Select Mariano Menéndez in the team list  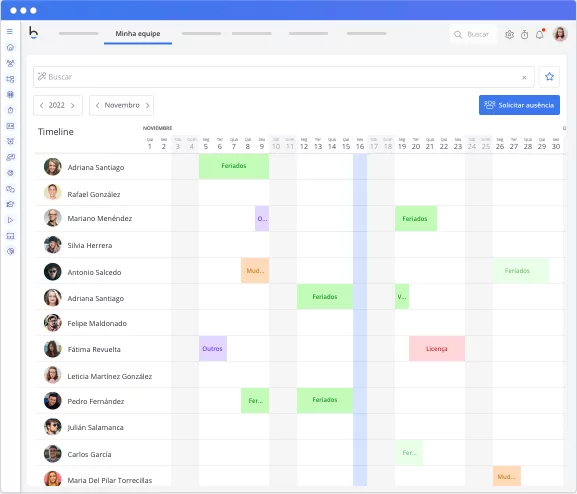99,219
